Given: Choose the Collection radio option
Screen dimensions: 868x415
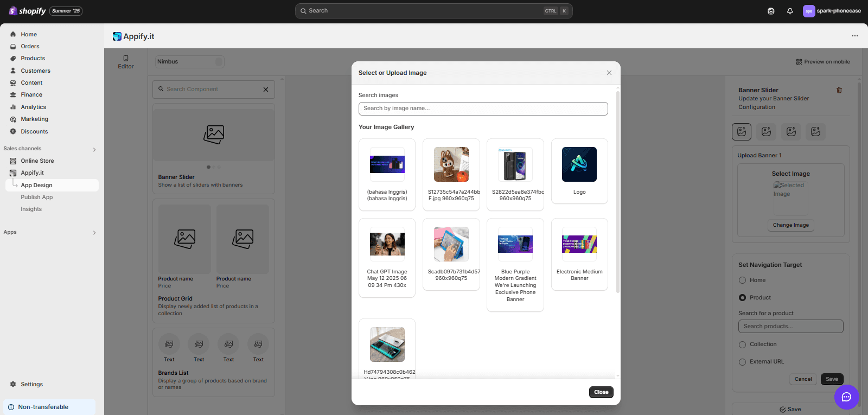Looking at the screenshot, I should coord(743,344).
